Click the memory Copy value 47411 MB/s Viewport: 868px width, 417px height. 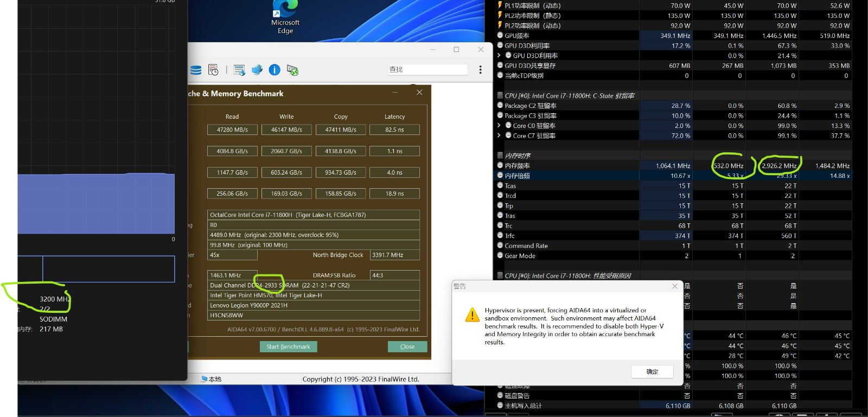point(341,130)
